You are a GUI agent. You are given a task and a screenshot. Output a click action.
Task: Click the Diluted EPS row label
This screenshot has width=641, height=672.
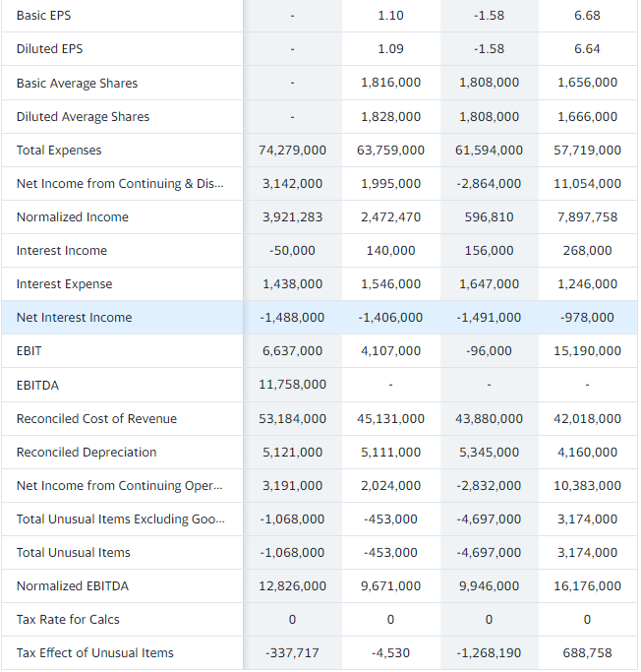50,49
